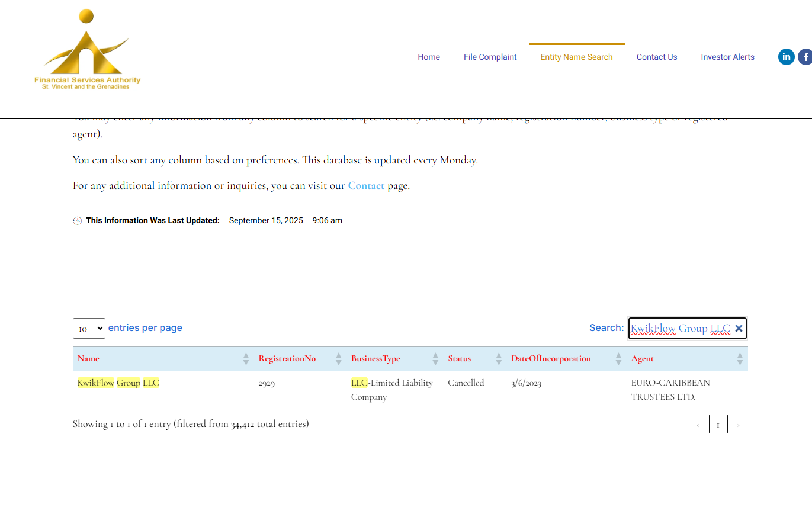Screen dimensions: 812x517
Task: Click the DateOfIncorporation column header
Action: [x=567, y=359]
